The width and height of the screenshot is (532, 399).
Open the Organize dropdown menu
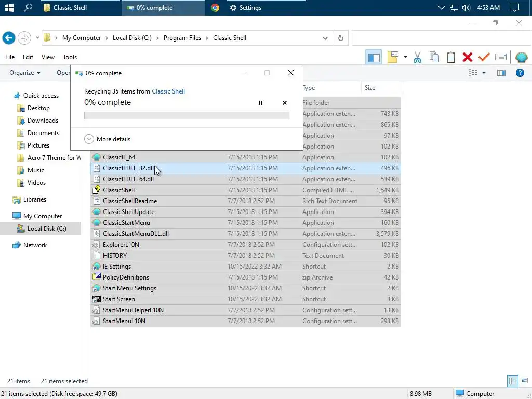[25, 73]
